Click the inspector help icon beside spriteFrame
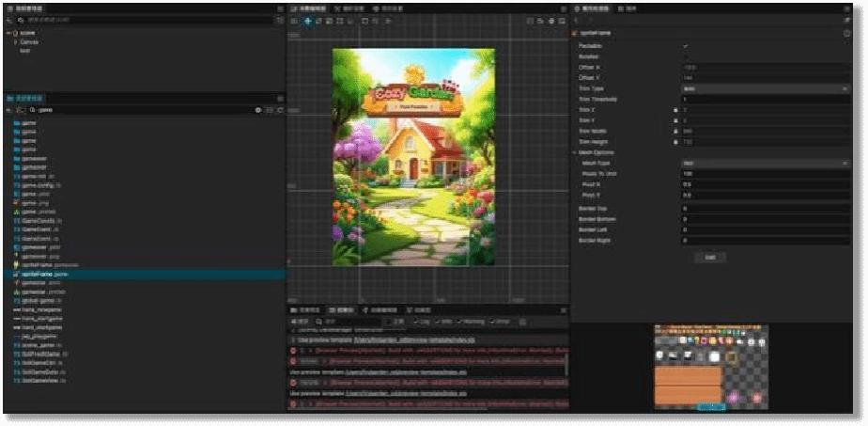The image size is (868, 426). [x=847, y=33]
